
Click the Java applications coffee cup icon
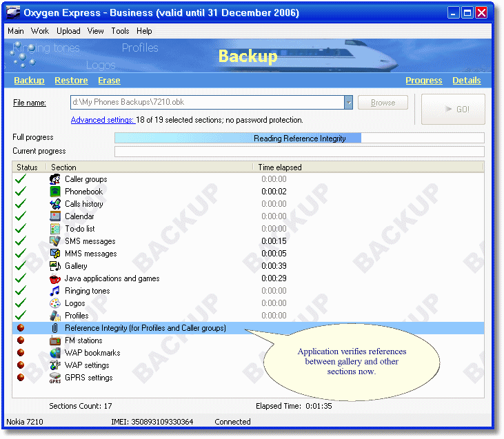[x=55, y=278]
